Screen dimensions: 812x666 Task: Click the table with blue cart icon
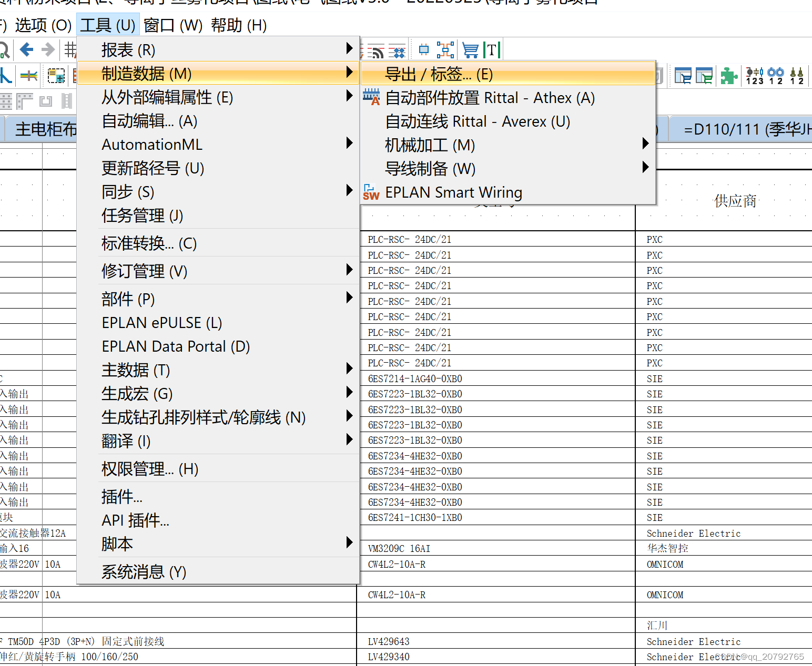[683, 76]
